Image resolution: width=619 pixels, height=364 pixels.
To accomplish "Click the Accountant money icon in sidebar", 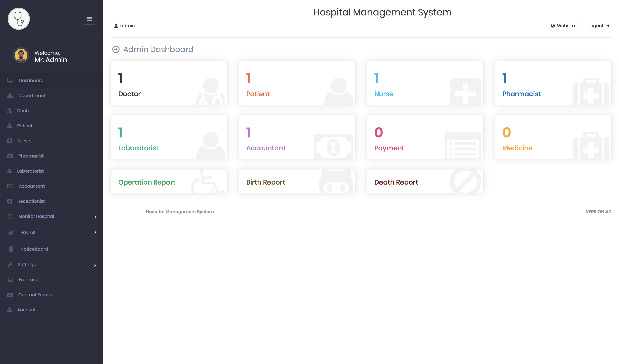I will coord(10,186).
